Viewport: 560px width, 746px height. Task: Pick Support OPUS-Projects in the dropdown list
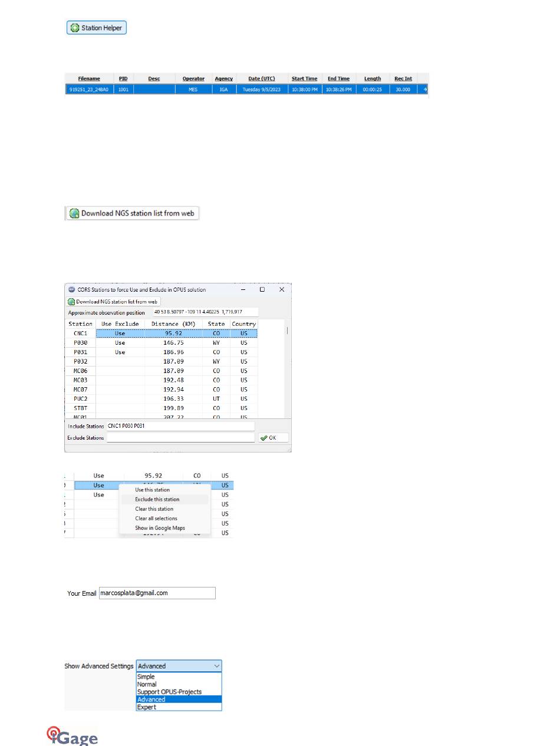tap(169, 692)
